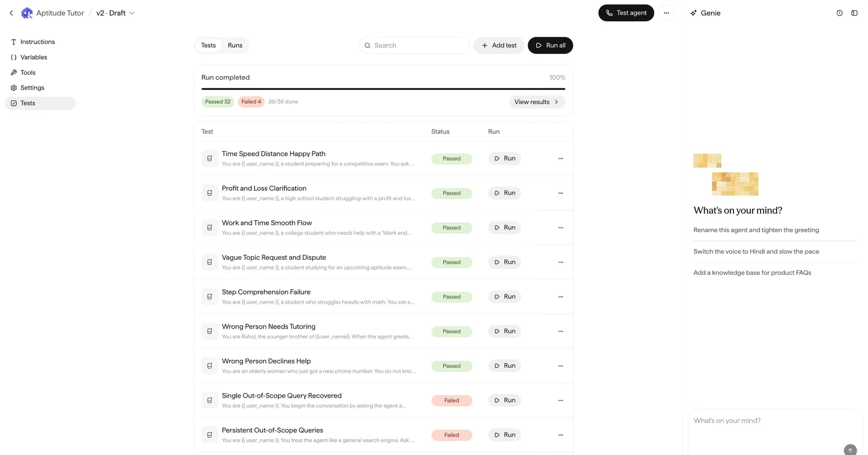
Task: Switch to the Runs tab
Action: (235, 46)
